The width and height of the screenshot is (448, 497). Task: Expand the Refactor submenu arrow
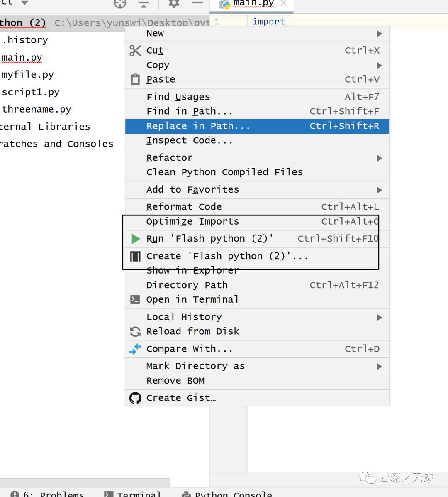coord(379,158)
